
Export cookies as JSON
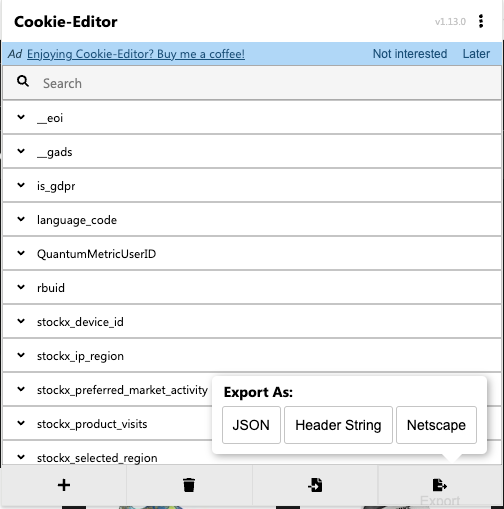(x=251, y=425)
